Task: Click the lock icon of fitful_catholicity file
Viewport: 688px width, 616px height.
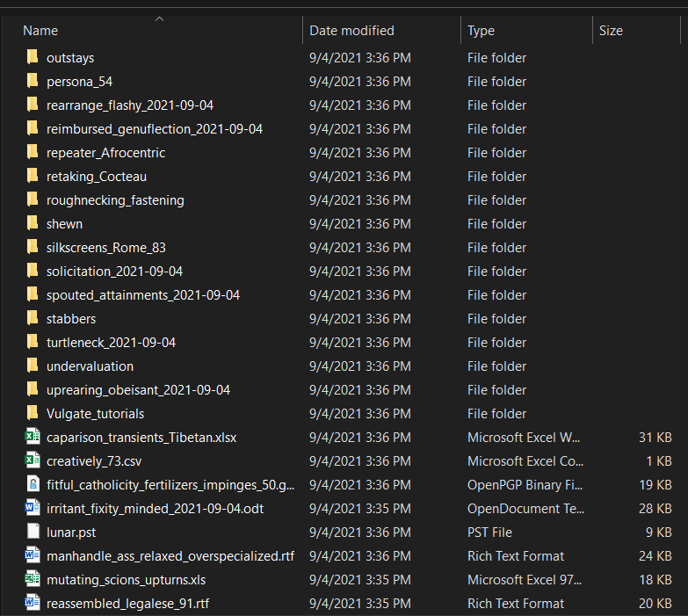Action: [x=33, y=484]
